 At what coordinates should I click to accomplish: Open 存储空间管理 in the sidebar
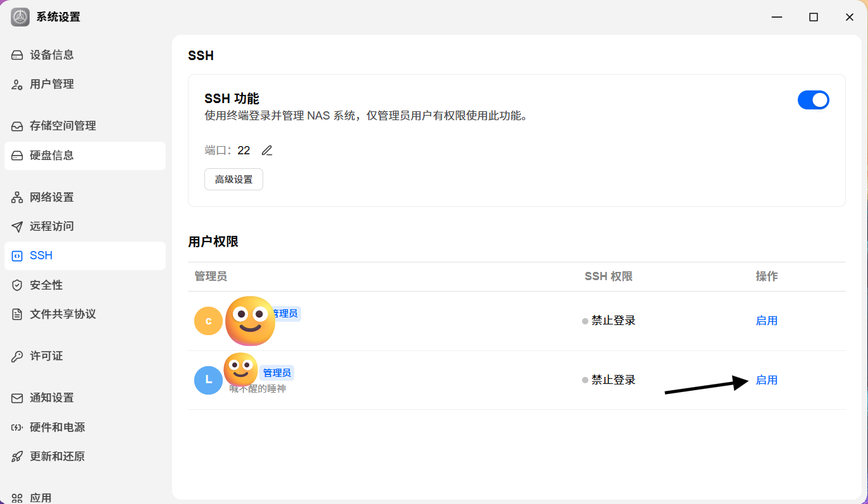pyautogui.click(x=85, y=126)
